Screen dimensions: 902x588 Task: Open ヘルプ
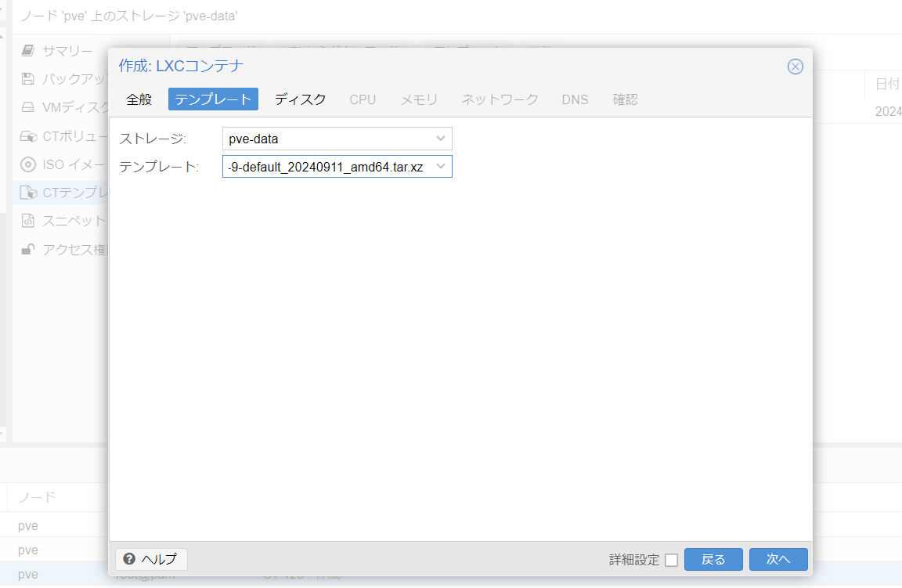151,559
